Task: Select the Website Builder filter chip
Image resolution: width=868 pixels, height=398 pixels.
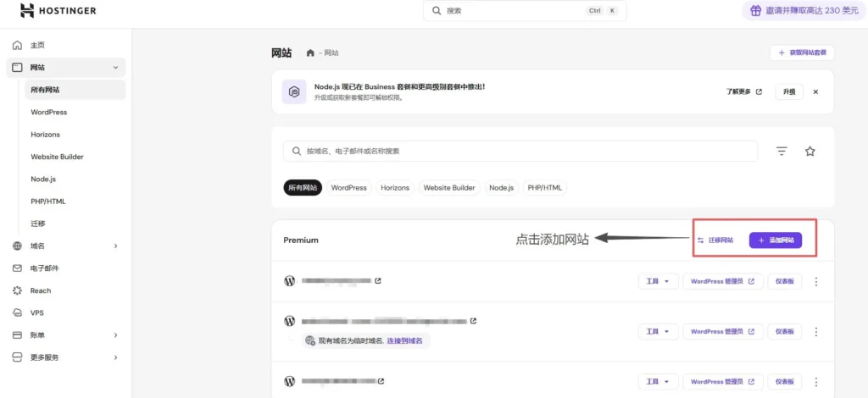Action: click(449, 188)
